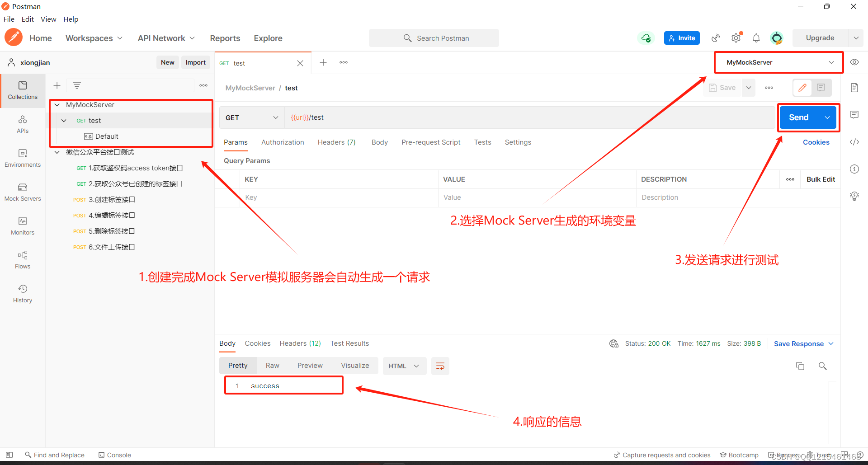Viewport: 868px width, 465px height.
Task: Switch to the Raw response view
Action: point(272,366)
